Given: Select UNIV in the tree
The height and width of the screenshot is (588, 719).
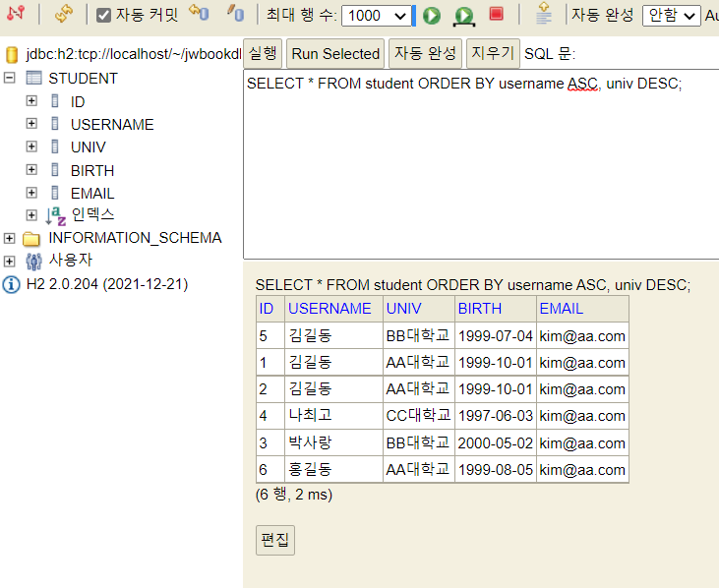Looking at the screenshot, I should (x=89, y=147).
